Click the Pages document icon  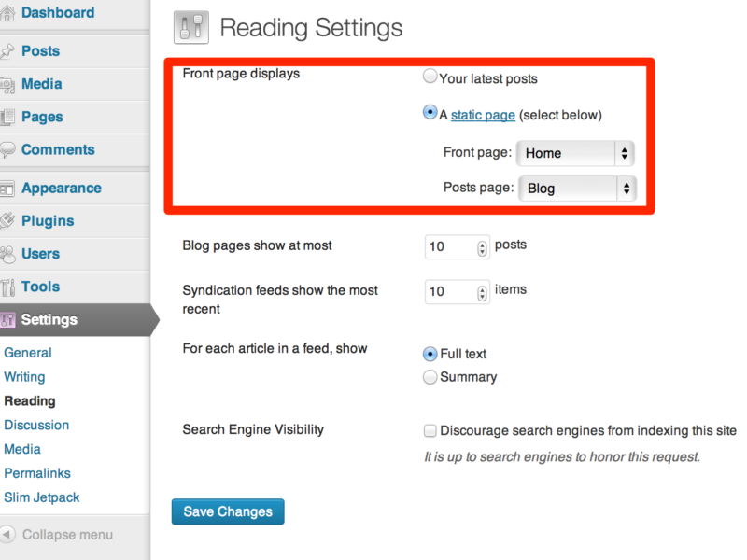pyautogui.click(x=7, y=118)
